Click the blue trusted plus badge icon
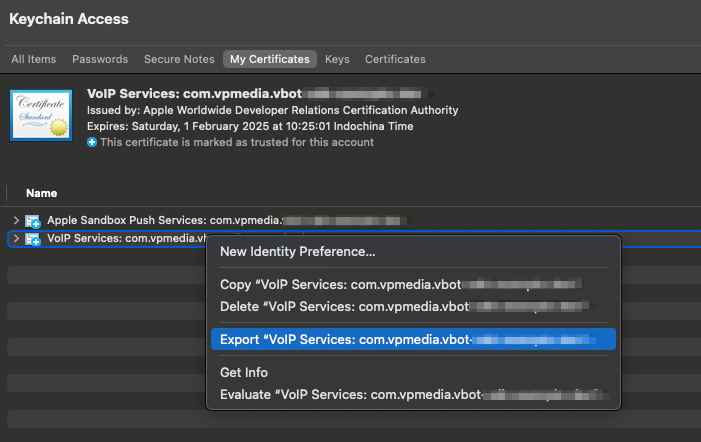This screenshot has height=442, width=701. point(92,142)
